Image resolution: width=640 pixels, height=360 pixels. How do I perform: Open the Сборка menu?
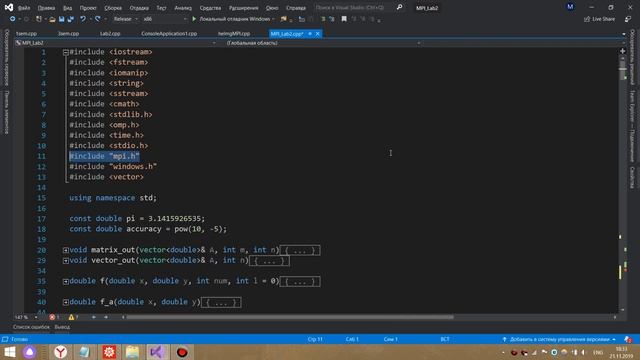(113, 8)
